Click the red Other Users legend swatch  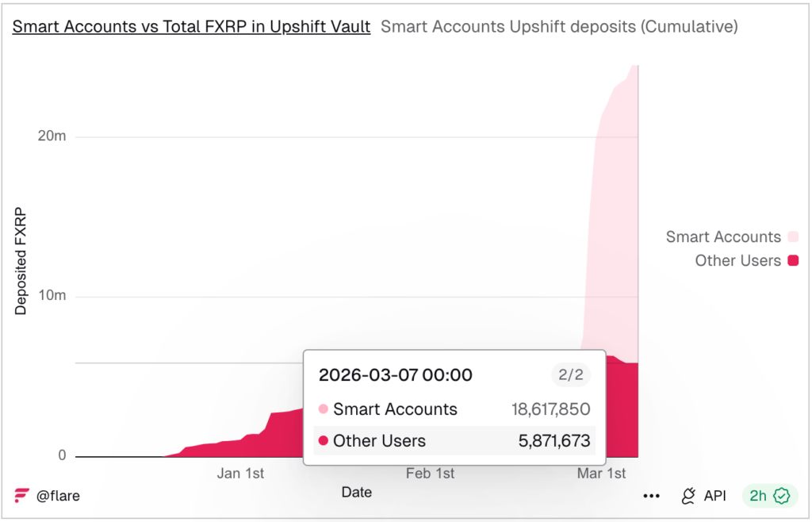(x=792, y=260)
